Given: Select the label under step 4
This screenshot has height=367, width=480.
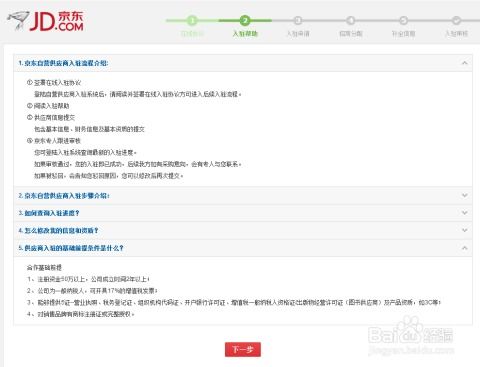Looking at the screenshot, I should click(351, 34).
